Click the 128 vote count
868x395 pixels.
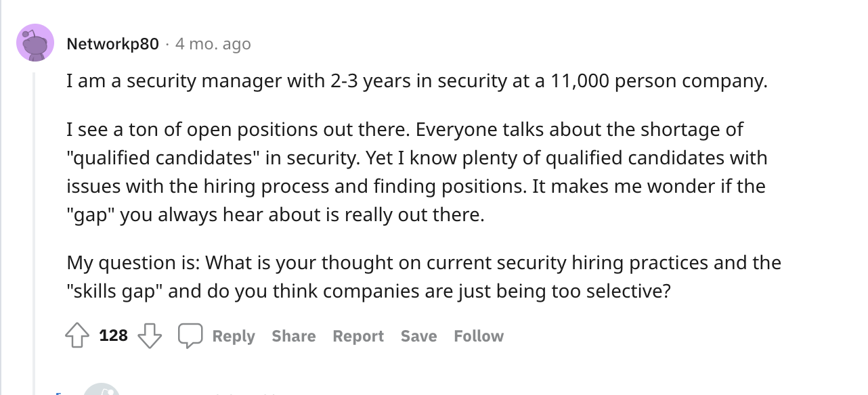click(x=113, y=335)
